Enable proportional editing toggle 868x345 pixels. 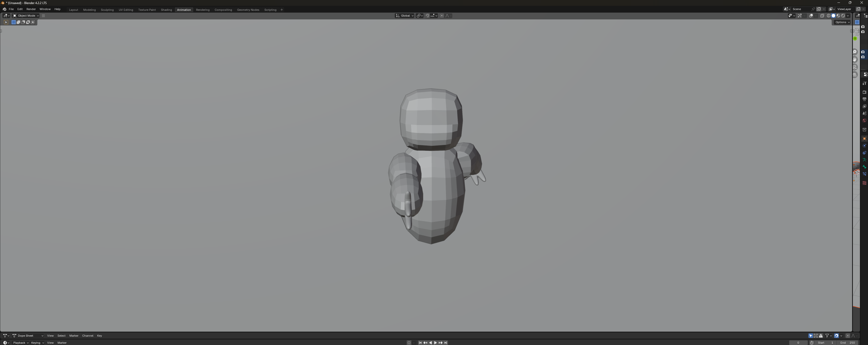tap(442, 16)
